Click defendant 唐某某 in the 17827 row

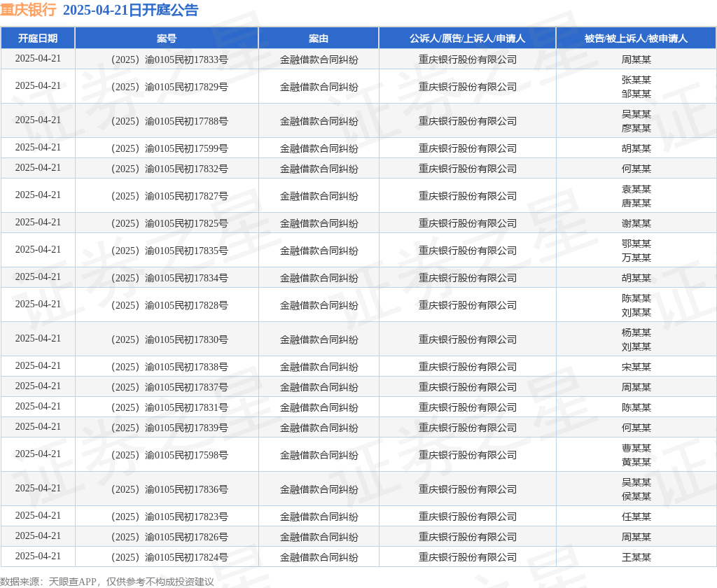coord(636,203)
